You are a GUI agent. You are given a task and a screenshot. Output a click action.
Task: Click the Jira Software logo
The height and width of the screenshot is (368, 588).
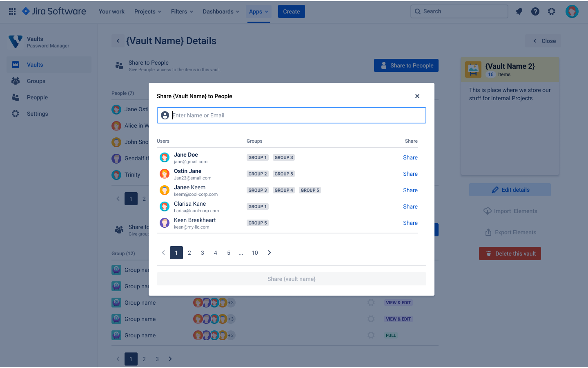click(54, 11)
